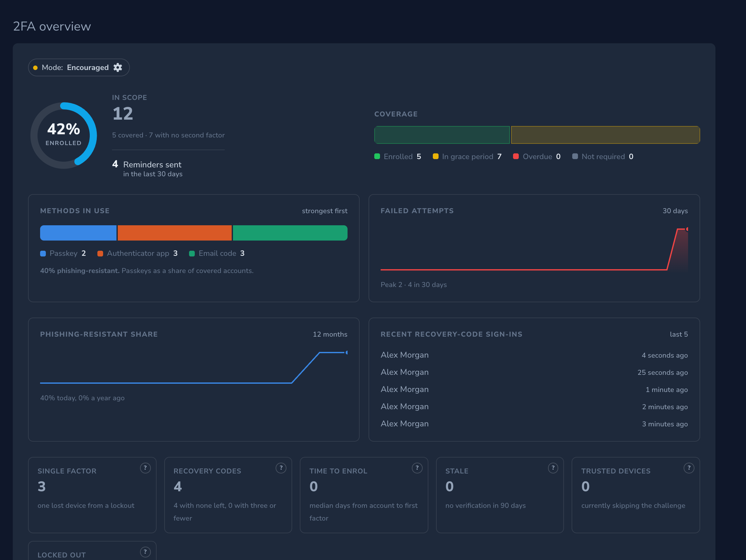The image size is (746, 560).
Task: Click the 42% enrolled donut chart
Action: click(x=64, y=136)
